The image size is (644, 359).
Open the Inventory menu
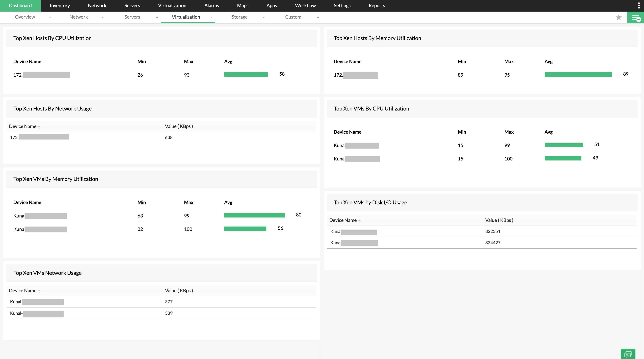click(60, 5)
